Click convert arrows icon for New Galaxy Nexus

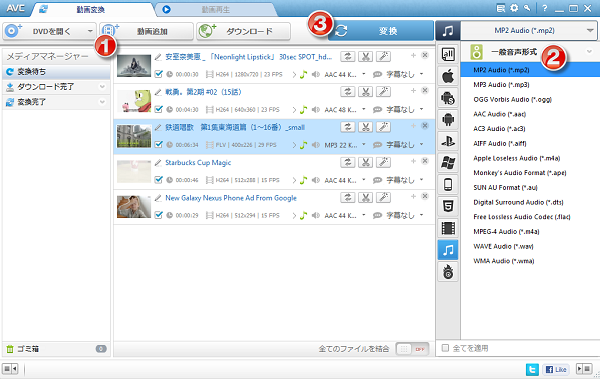click(347, 198)
